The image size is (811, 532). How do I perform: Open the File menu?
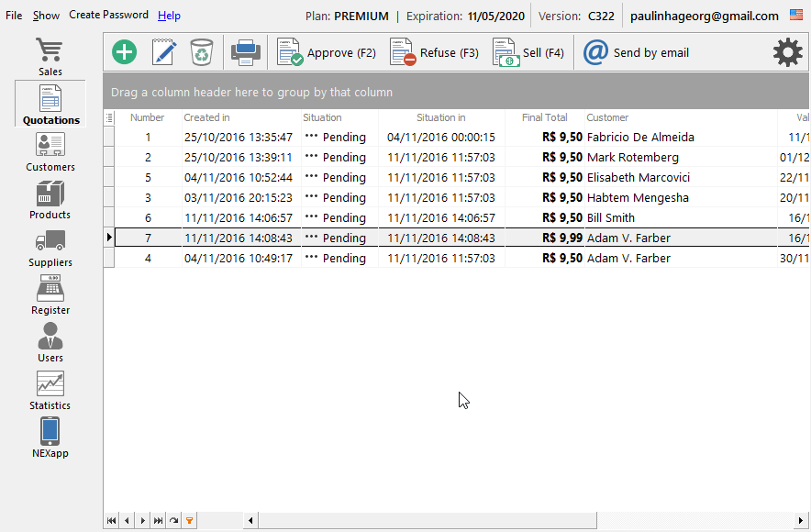click(14, 16)
